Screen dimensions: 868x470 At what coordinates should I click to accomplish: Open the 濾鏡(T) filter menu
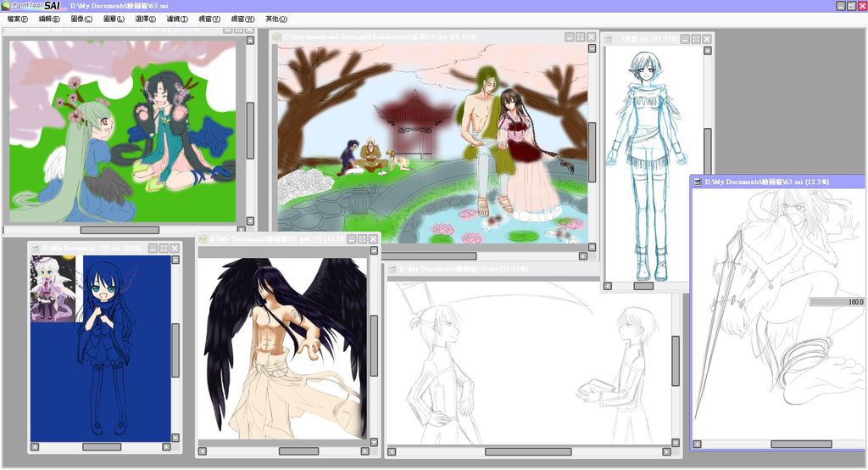[177, 19]
